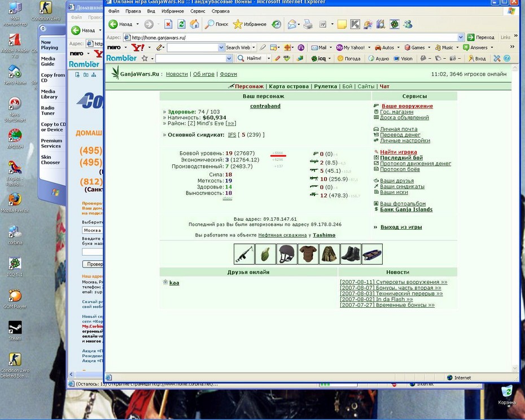Open the Back button history dropdown arrow
This screenshot has width=525, height=420.
(137, 24)
